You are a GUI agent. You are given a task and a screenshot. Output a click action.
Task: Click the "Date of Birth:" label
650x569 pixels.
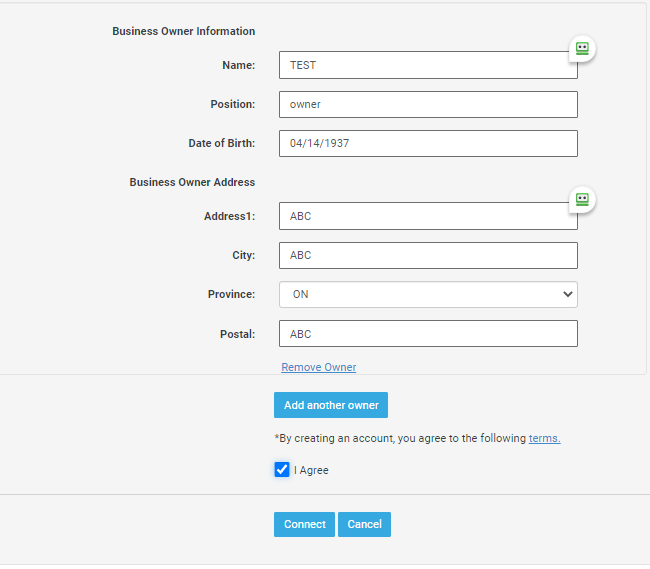click(221, 143)
